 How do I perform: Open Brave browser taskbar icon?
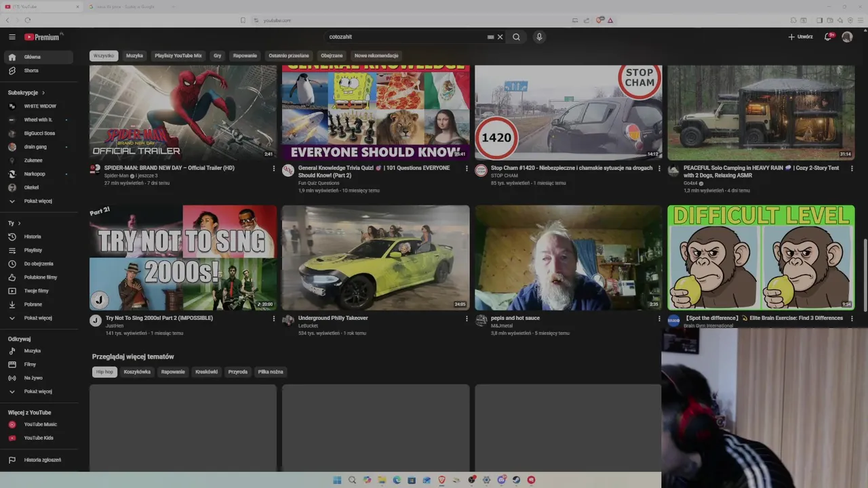pyautogui.click(x=441, y=480)
